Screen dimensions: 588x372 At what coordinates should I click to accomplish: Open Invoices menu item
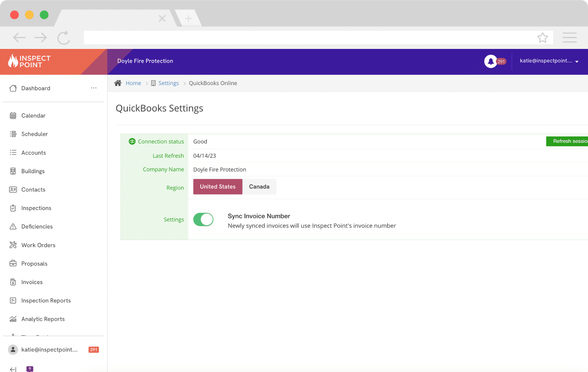pyautogui.click(x=32, y=282)
